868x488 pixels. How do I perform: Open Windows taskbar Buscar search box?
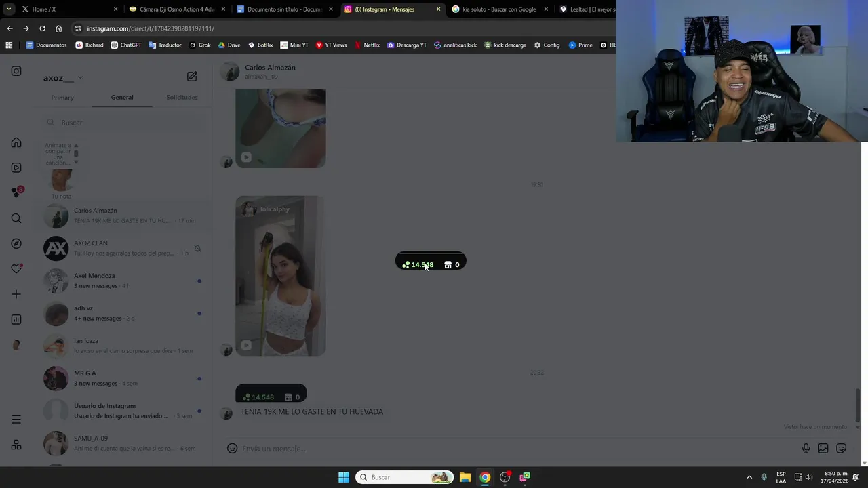point(405,477)
